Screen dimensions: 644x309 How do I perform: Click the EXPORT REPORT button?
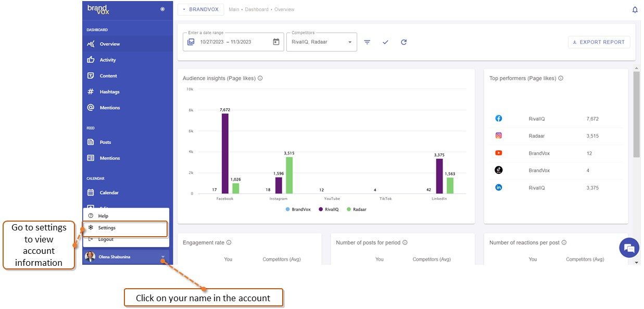tap(599, 42)
